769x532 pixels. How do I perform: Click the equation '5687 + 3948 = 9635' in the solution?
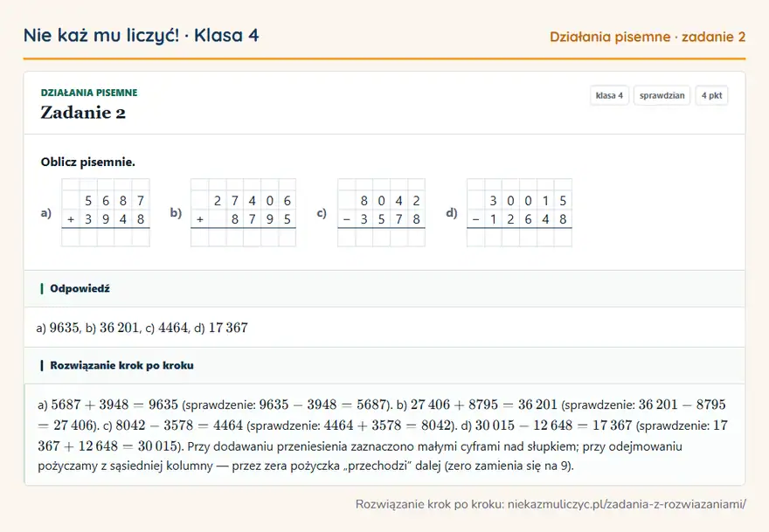pyautogui.click(x=114, y=404)
